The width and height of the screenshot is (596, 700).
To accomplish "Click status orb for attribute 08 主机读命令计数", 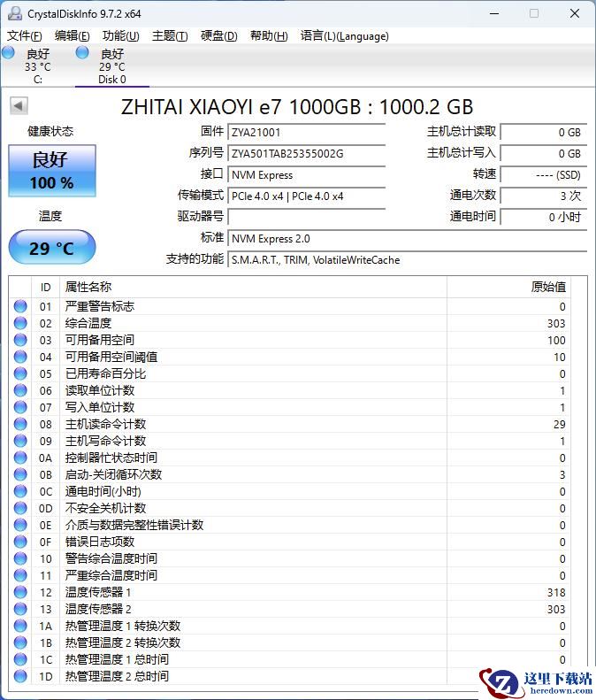I will (20, 424).
